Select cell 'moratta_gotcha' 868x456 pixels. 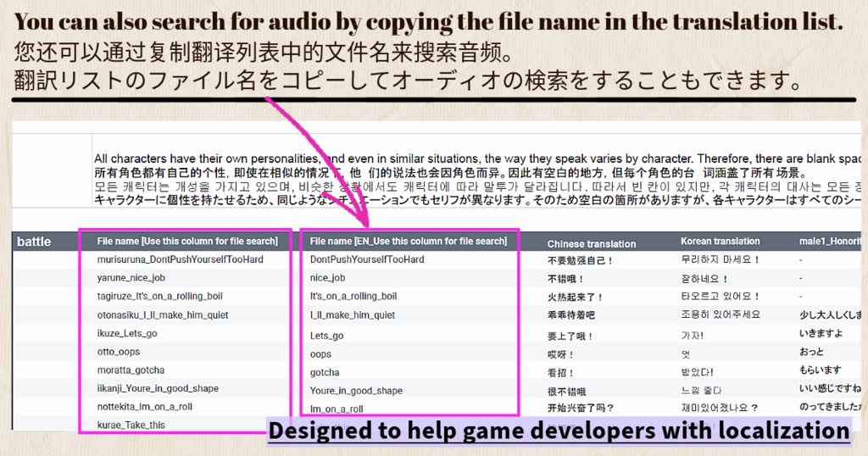[x=131, y=370]
